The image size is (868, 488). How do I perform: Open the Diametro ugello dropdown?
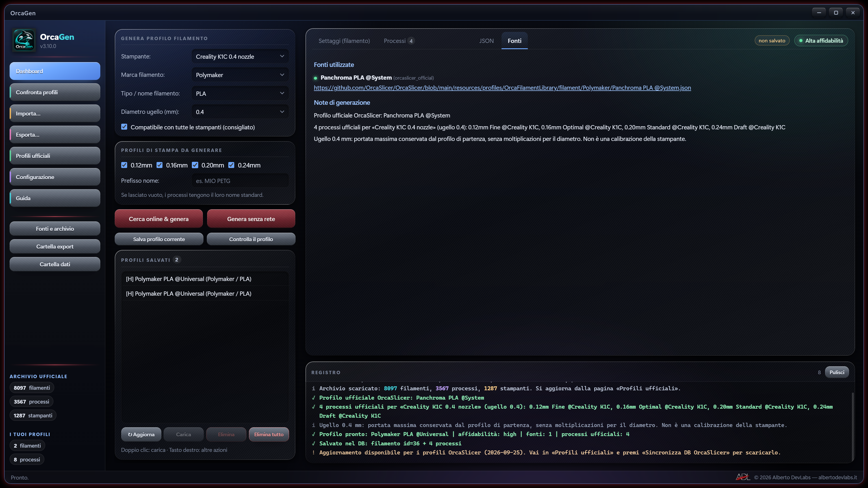click(240, 112)
